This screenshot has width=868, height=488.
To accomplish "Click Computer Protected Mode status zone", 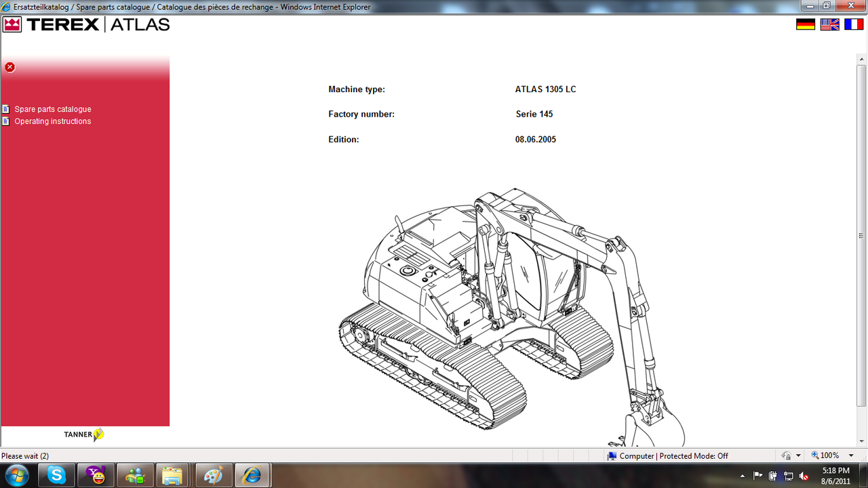I will [668, 456].
